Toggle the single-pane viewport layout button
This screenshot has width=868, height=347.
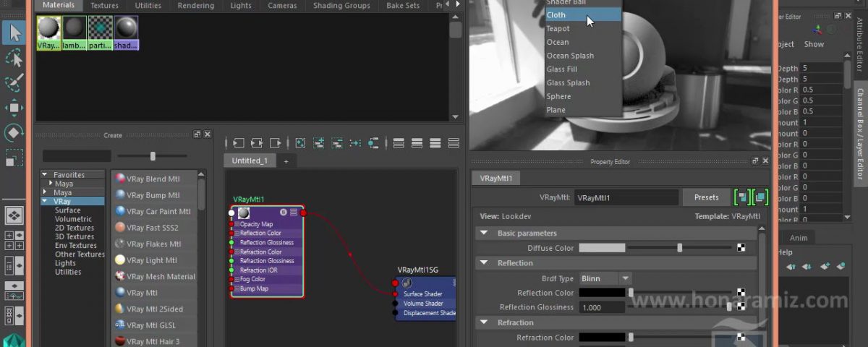14,215
